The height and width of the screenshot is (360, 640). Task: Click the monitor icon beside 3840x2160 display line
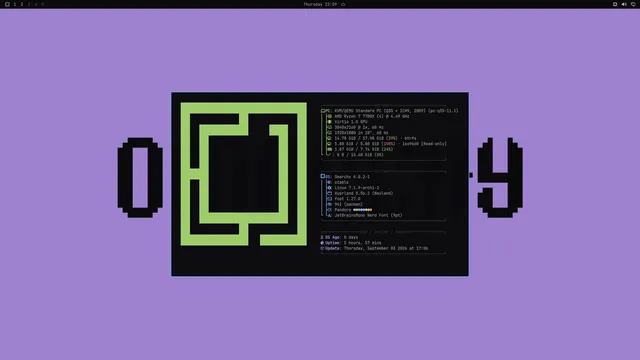[329, 127]
